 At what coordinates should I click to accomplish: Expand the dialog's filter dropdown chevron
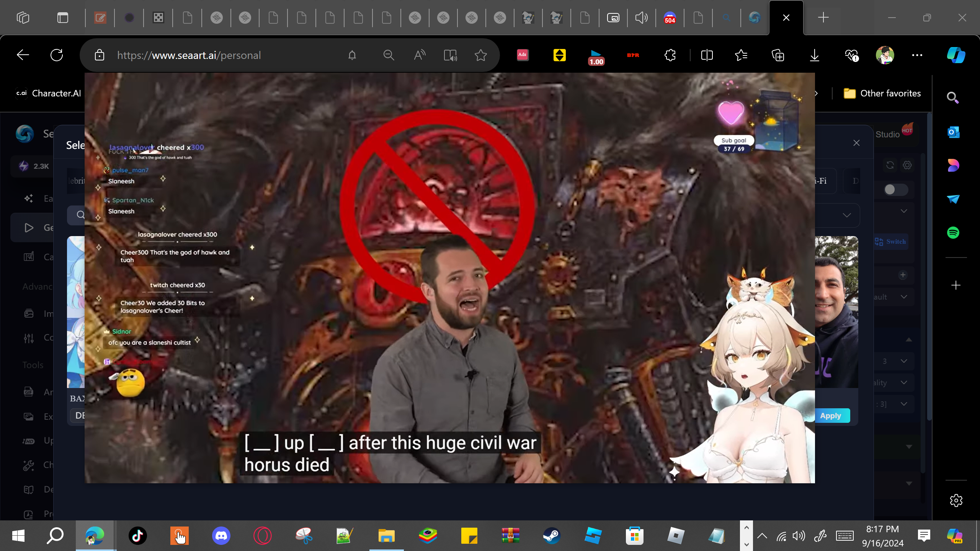(847, 215)
